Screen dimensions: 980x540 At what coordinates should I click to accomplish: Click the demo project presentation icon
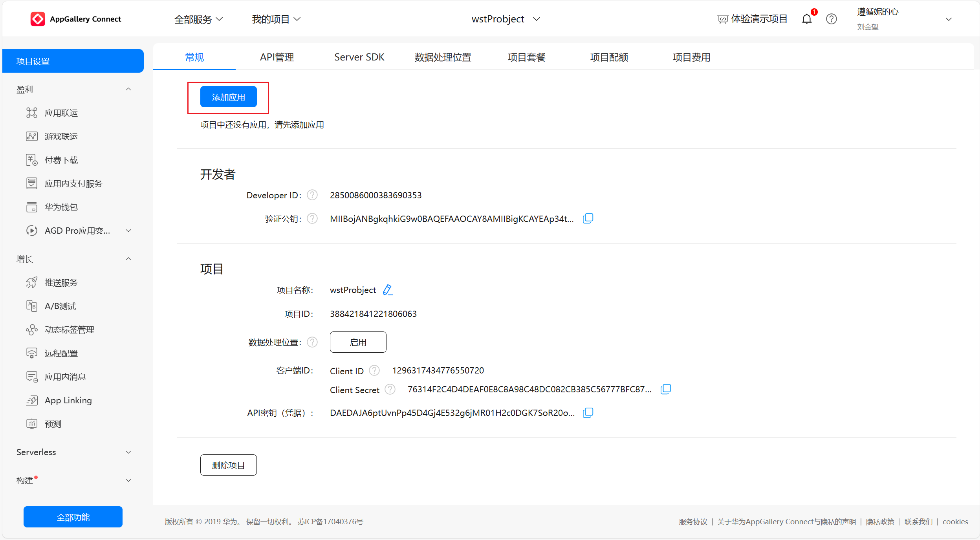[722, 19]
